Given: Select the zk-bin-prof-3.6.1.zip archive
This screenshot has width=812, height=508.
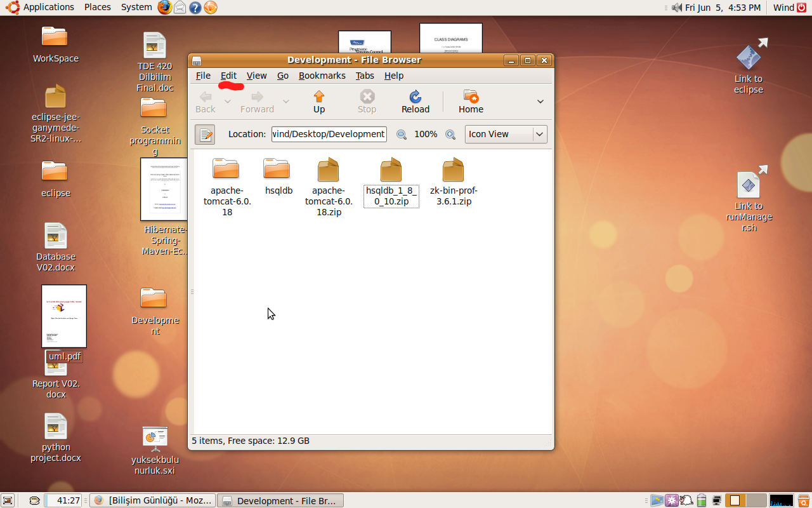Looking at the screenshot, I should tap(454, 182).
